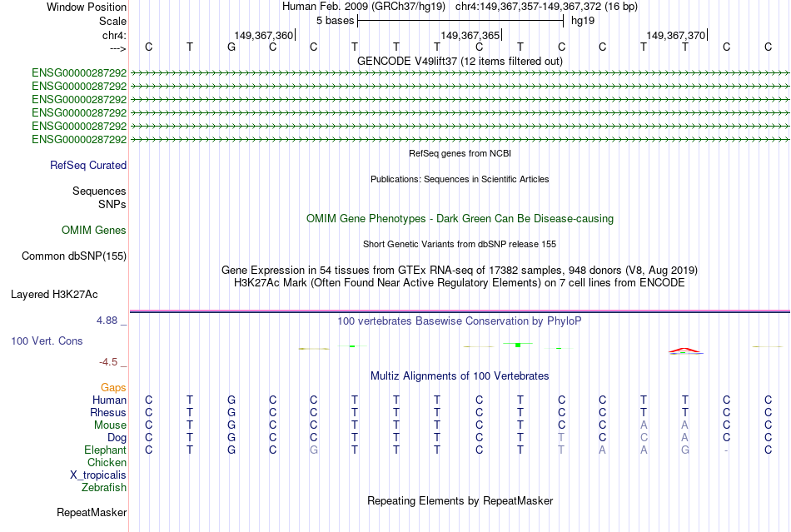Click the Window Position label

(87, 7)
